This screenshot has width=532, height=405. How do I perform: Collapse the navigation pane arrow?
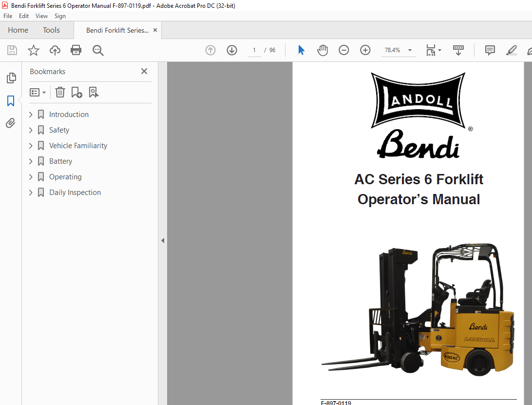click(163, 240)
